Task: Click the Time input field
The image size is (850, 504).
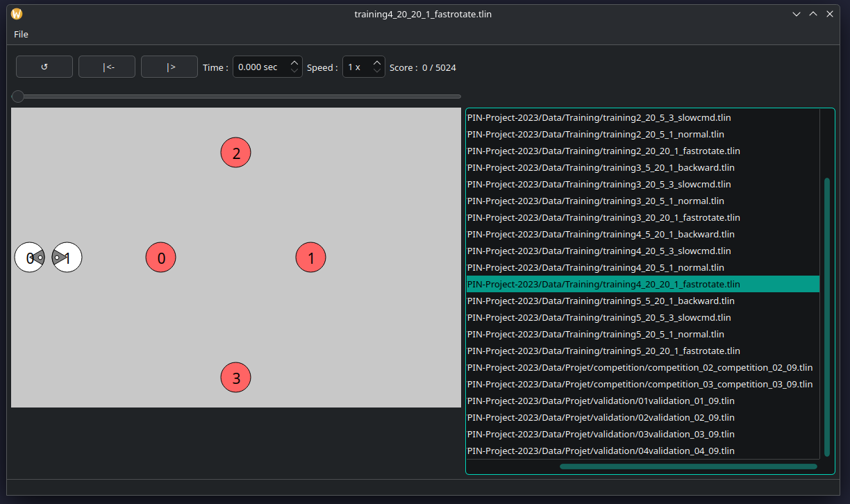Action: [x=258, y=67]
